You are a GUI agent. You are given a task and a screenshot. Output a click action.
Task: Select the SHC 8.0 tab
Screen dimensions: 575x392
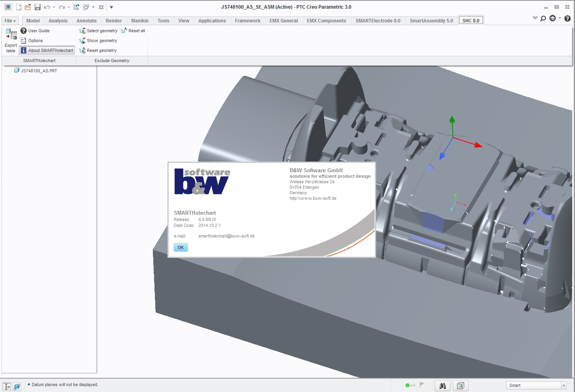pos(471,21)
